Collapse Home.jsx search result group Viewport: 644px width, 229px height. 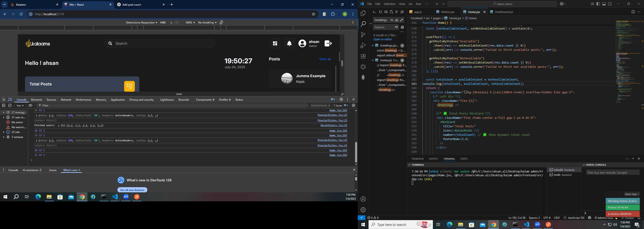(x=373, y=60)
